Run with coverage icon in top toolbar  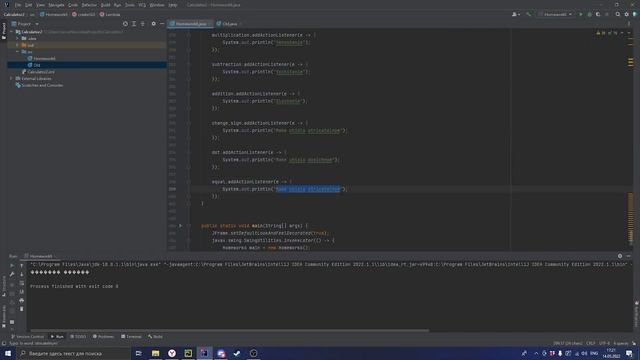click(x=598, y=14)
